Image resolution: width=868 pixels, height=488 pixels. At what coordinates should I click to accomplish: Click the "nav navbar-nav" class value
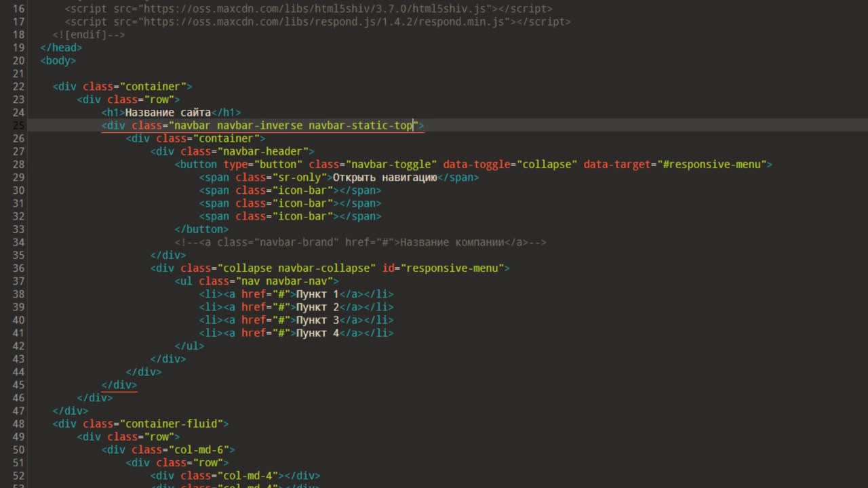[284, 281]
